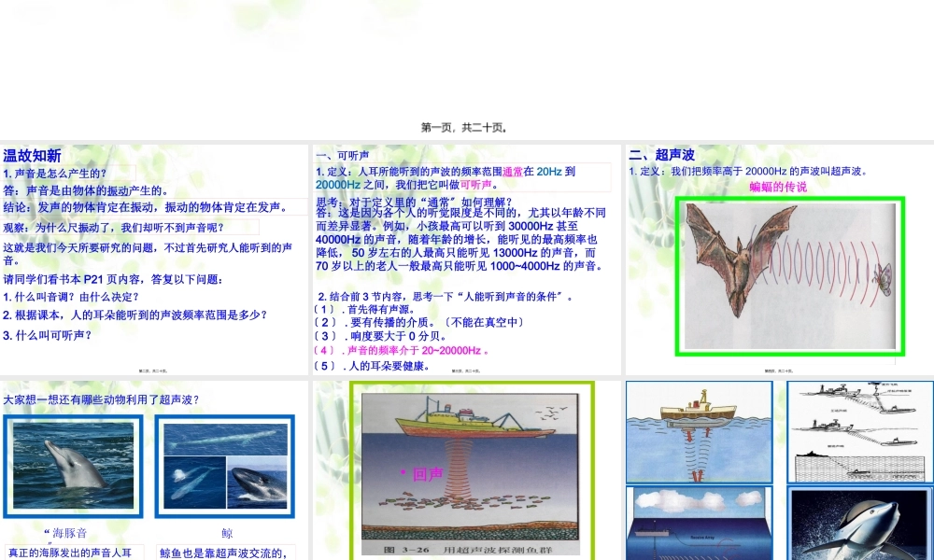Image resolution: width=934 pixels, height=560 pixels.
Task: Select the dolphin robot photo at bottom right
Action: tap(860, 523)
